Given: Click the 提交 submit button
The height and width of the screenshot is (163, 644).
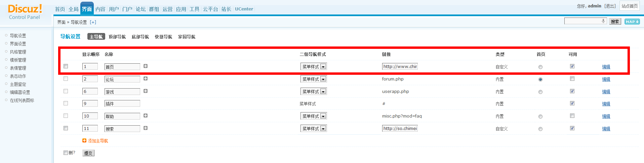Looking at the screenshot, I should (x=88, y=153).
